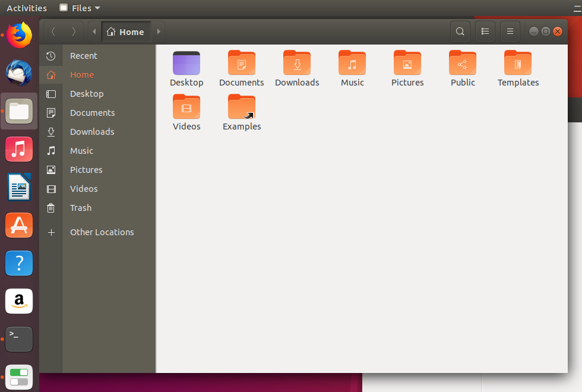Select the Public folder icon

point(463,63)
